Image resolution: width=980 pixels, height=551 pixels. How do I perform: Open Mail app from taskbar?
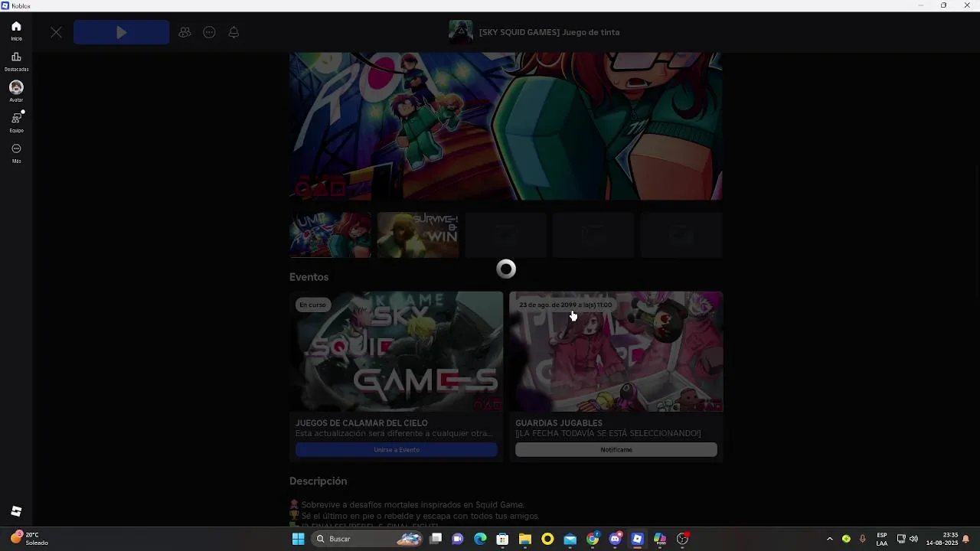point(570,539)
